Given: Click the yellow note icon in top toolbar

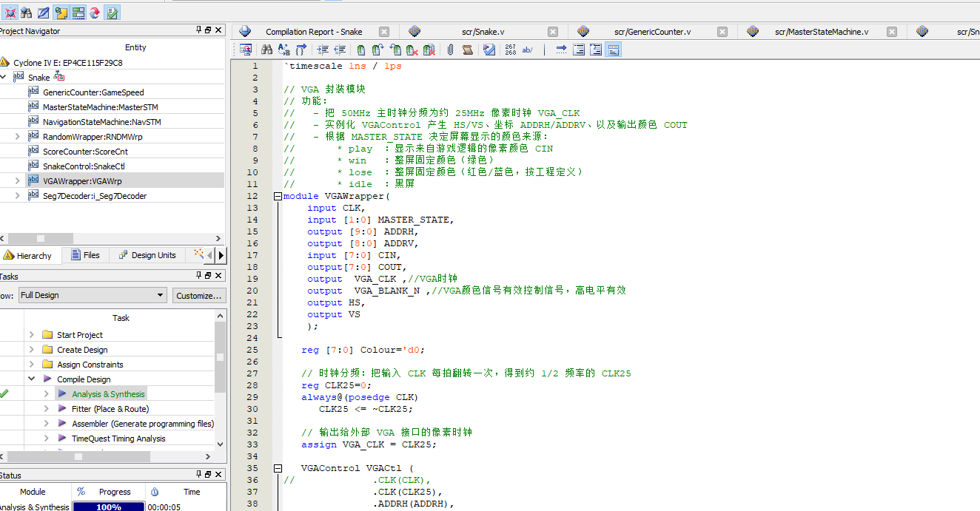Looking at the screenshot, I should point(61,13).
